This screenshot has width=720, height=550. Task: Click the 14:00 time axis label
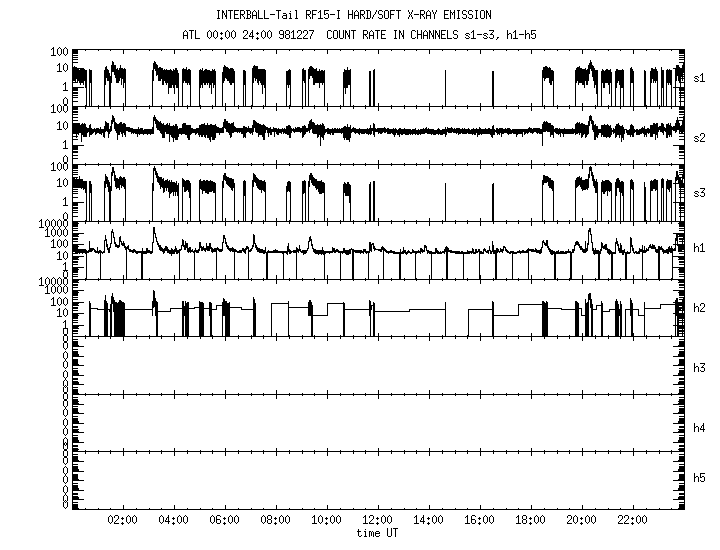(x=428, y=521)
